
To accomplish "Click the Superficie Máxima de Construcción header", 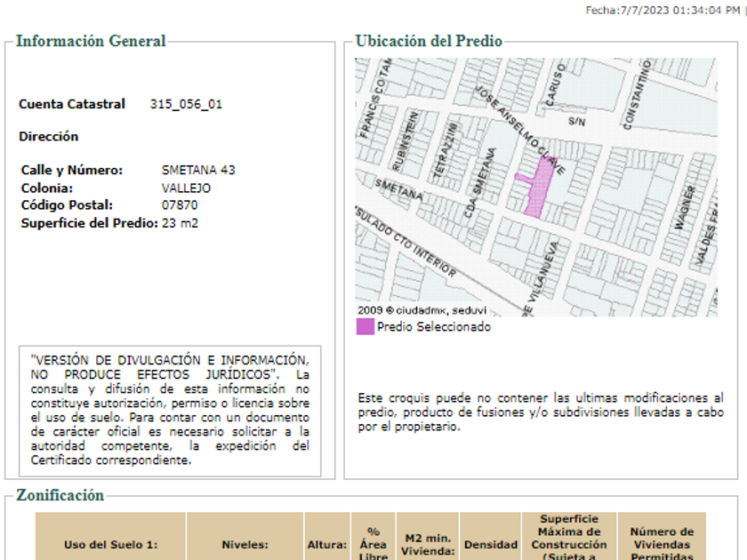I will click(x=569, y=538).
